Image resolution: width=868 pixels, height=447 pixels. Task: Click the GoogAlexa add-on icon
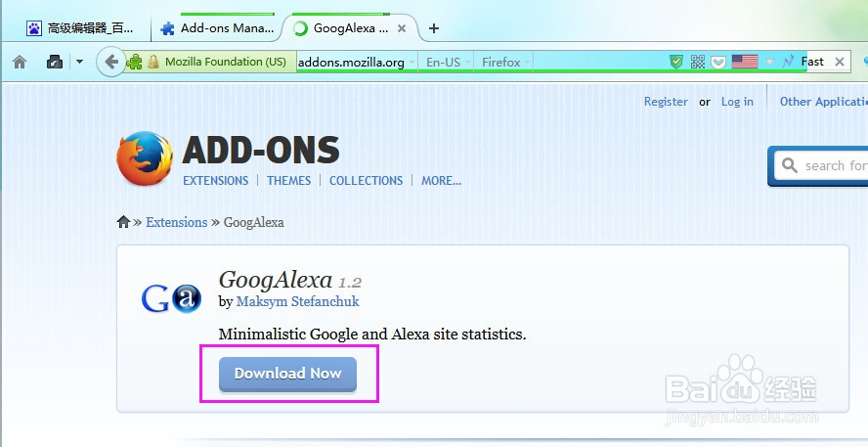[x=171, y=298]
